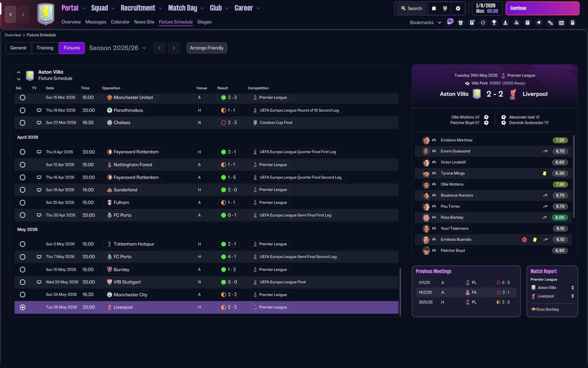This screenshot has width=588, height=368.
Task: Open the News Site sub-tab
Action: click(144, 22)
